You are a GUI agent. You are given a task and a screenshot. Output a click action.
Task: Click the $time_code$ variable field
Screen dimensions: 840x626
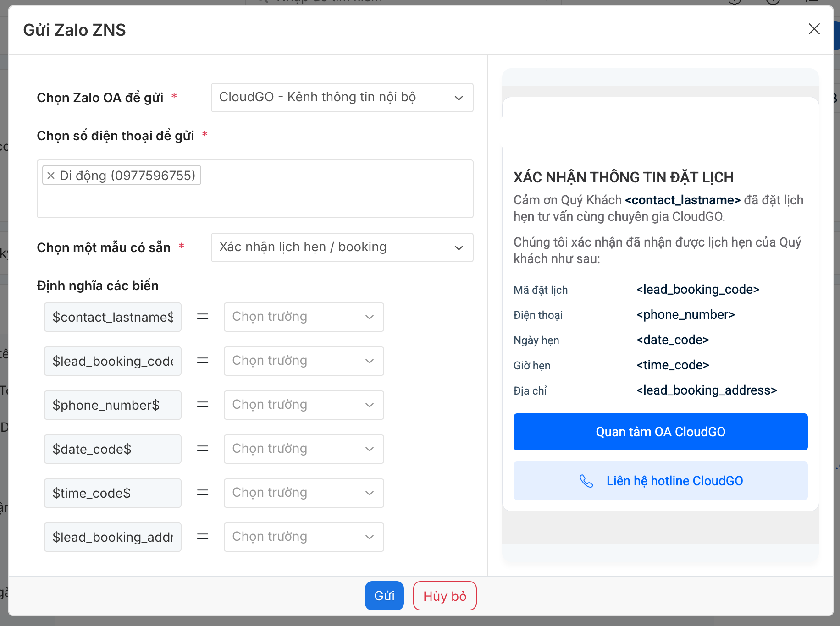[113, 493]
